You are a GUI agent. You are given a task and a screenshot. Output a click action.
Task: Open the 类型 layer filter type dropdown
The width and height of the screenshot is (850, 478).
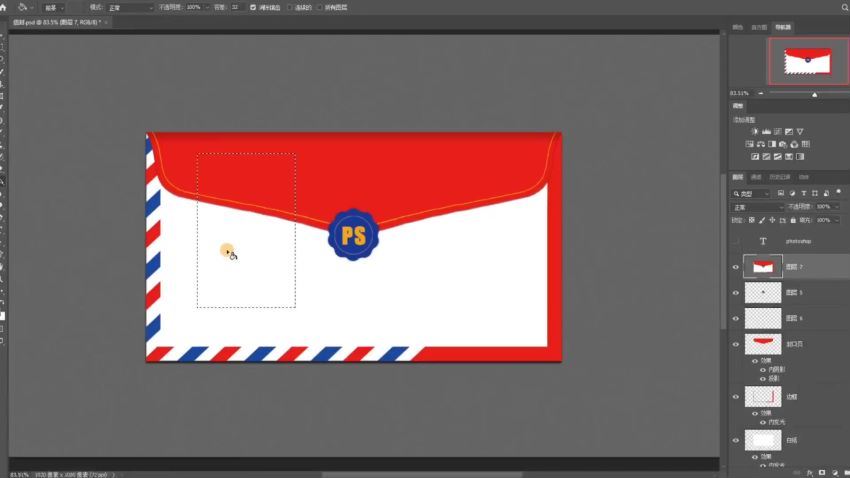[751, 193]
